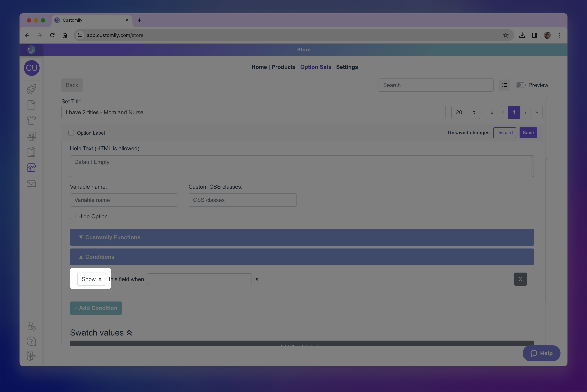This screenshot has height=392, width=587.
Task: Click the t-shirt products sidebar icon
Action: pyautogui.click(x=31, y=120)
